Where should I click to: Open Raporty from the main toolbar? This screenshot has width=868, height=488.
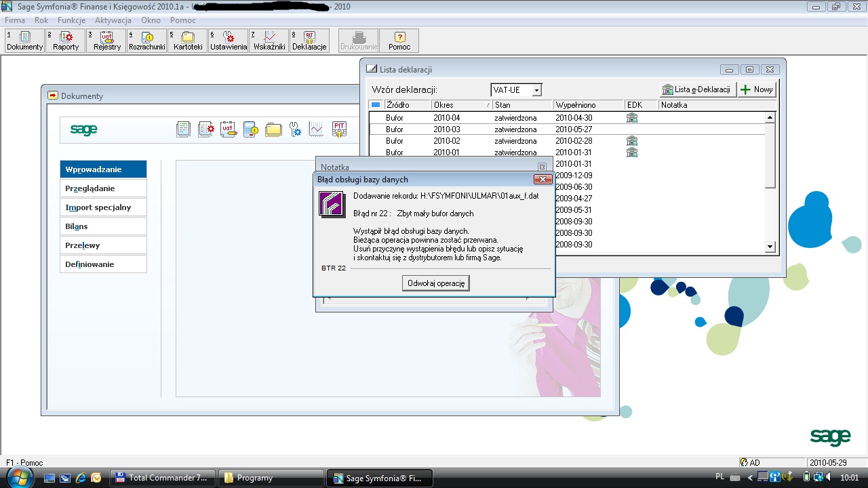(66, 41)
